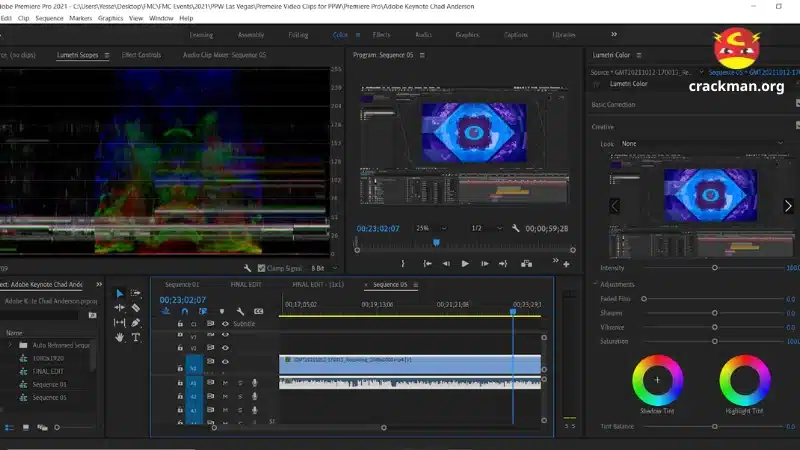Show the previous Look preview arrow
The width and height of the screenshot is (800, 450).
tap(615, 206)
